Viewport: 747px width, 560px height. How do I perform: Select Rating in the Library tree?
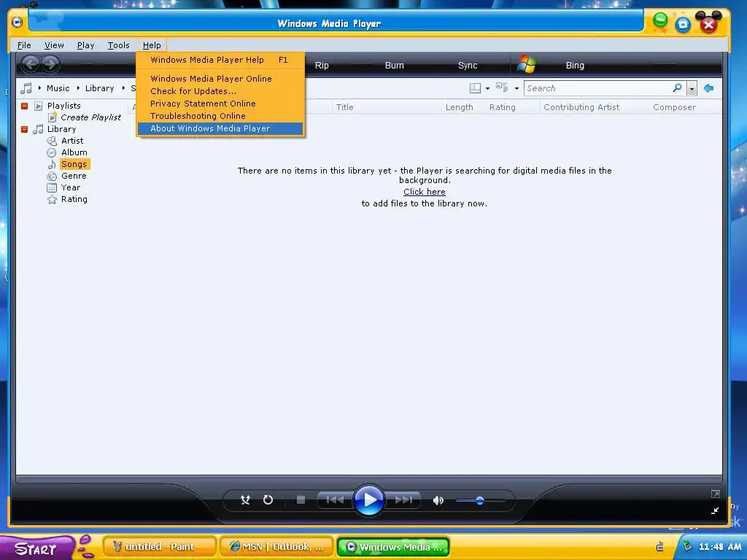[x=74, y=199]
